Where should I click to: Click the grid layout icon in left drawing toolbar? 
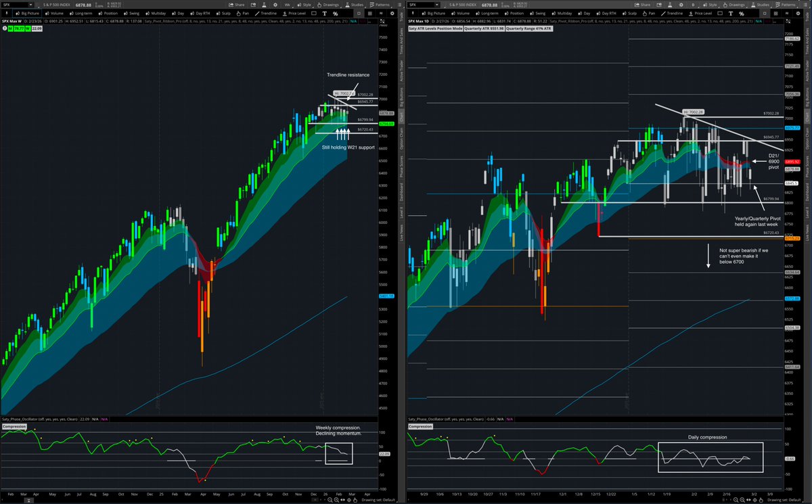coord(370,14)
